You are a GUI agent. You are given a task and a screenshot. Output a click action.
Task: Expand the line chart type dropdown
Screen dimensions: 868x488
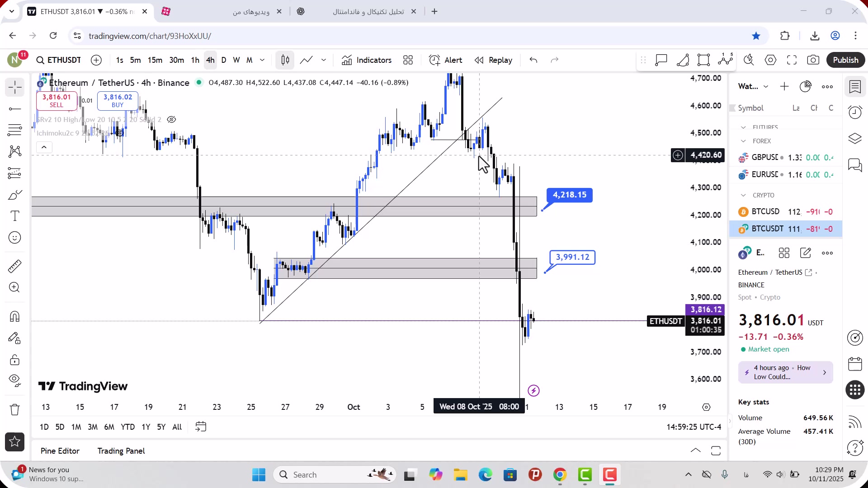click(324, 60)
